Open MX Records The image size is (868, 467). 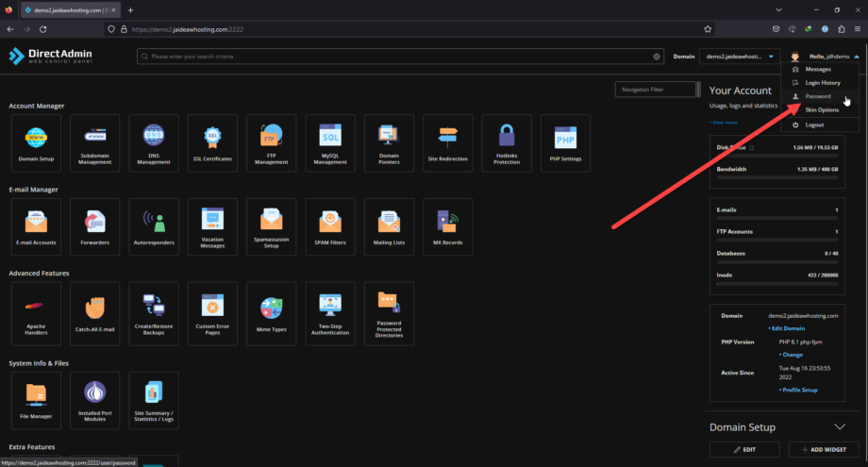448,226
